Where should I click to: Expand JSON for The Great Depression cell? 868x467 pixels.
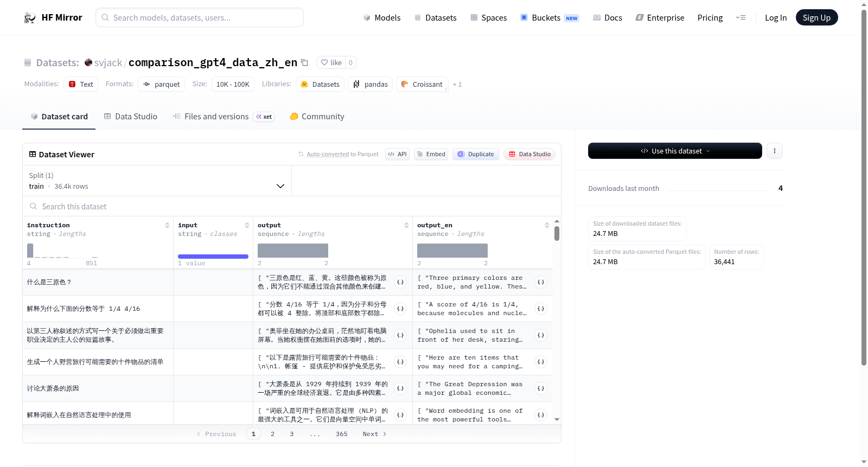(541, 388)
